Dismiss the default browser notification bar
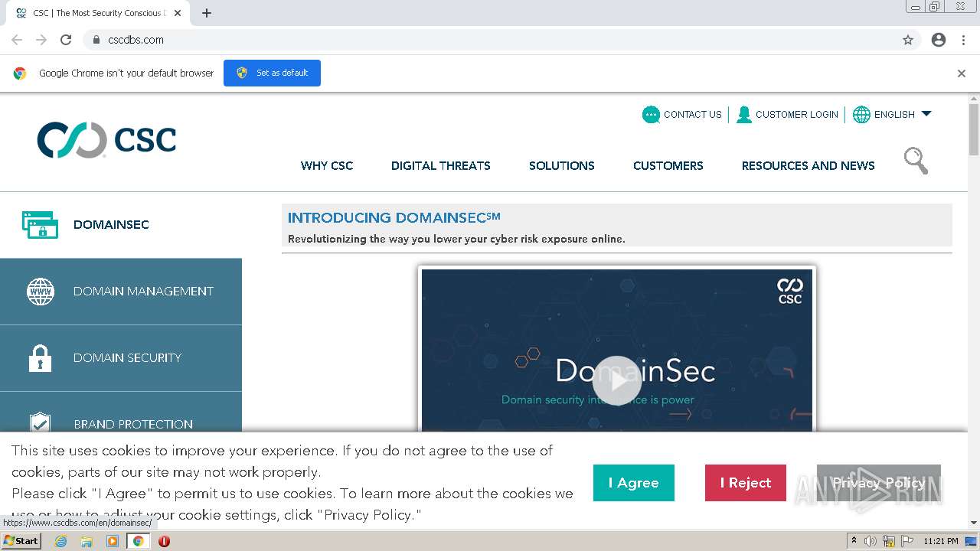The image size is (980, 551). pos(962,73)
